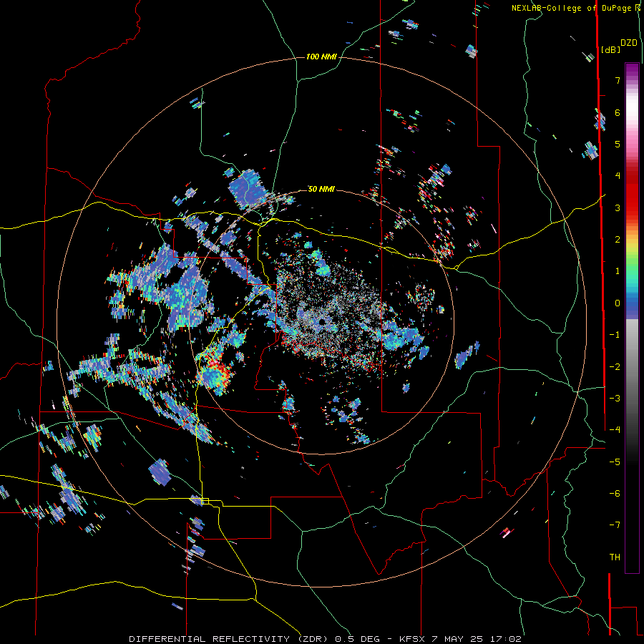Click the 7 value on the dB scale
The width and height of the screenshot is (644, 644).
click(618, 80)
